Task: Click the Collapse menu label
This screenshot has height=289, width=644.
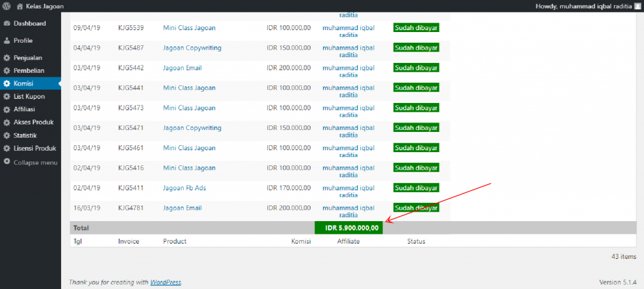Action: 35,163
